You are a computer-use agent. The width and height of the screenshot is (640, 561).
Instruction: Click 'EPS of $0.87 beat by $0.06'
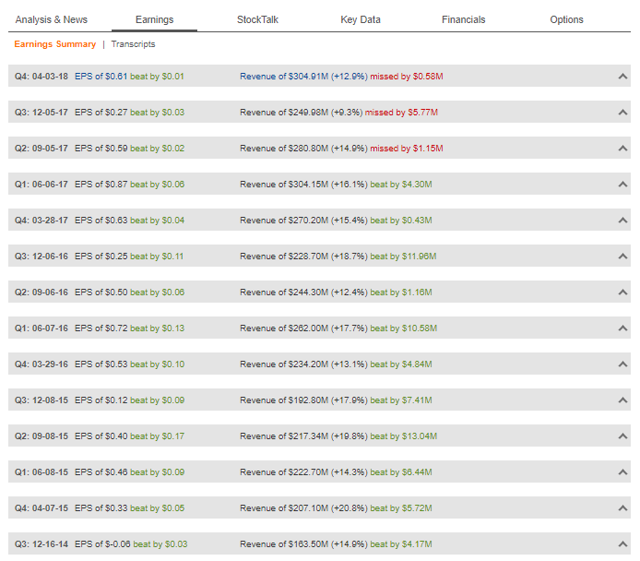129,184
